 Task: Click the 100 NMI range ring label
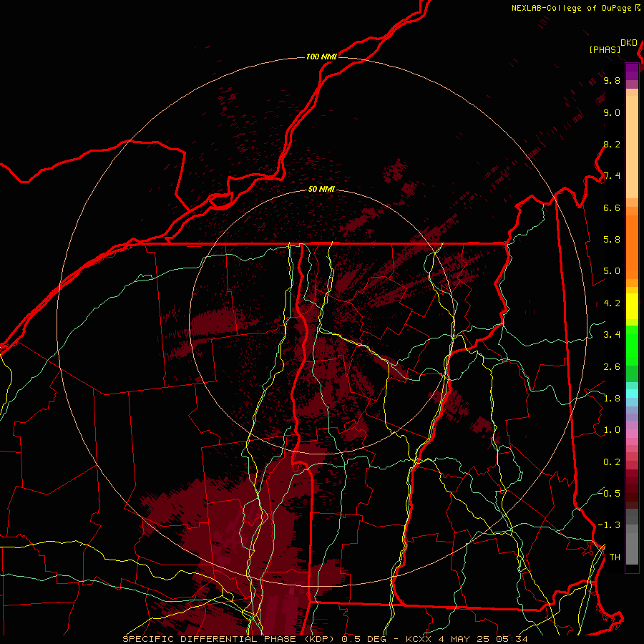click(x=321, y=57)
